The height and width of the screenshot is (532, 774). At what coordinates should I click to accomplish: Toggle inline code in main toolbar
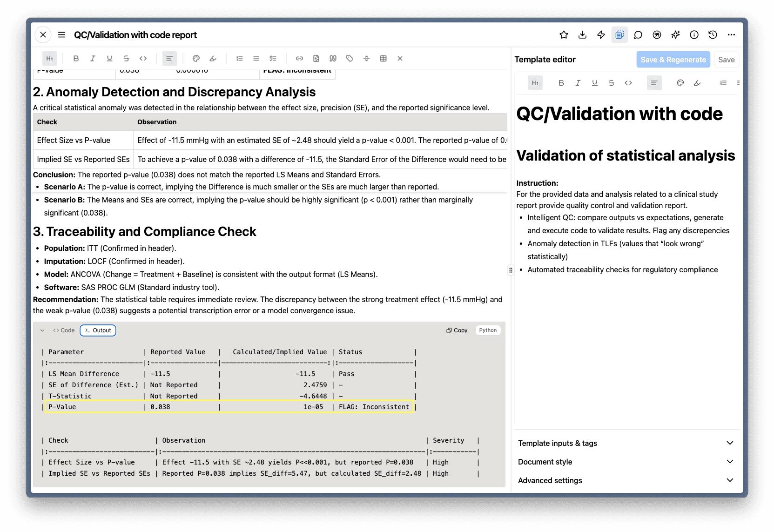[x=143, y=59]
